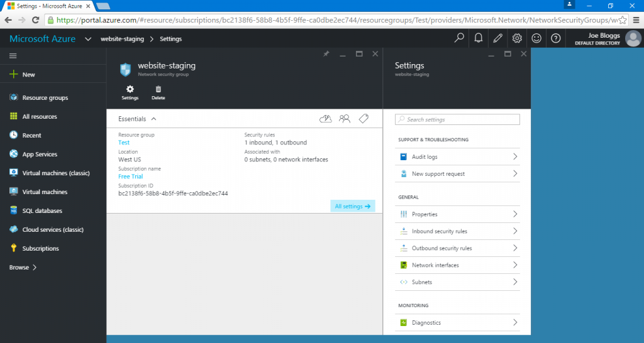Open Inbound security rules

click(x=458, y=231)
